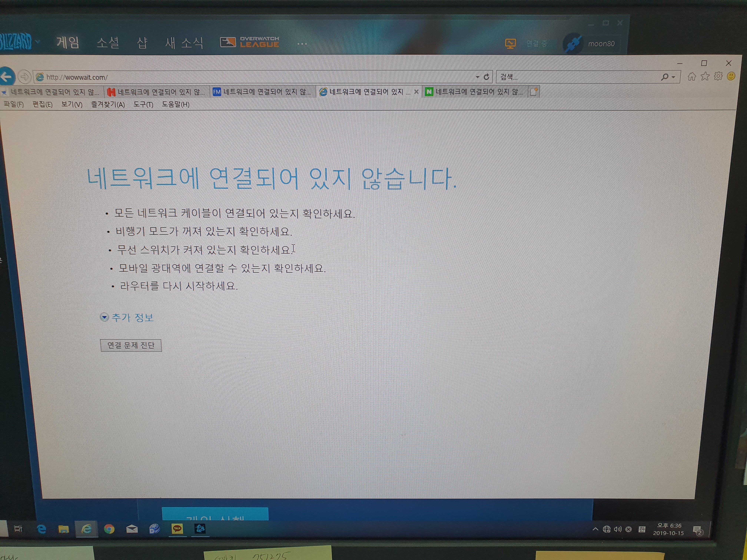The image size is (747, 560).
Task: Open a new tab button
Action: pos(534,91)
